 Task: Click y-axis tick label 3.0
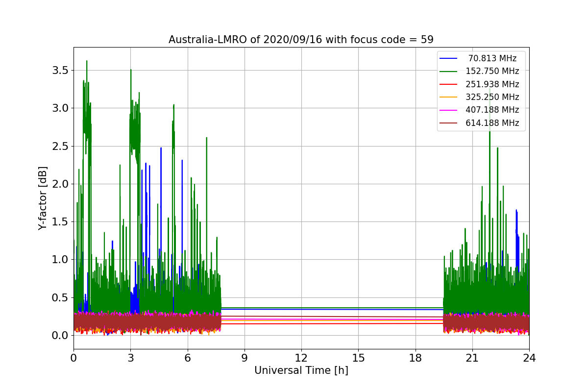[59, 108]
